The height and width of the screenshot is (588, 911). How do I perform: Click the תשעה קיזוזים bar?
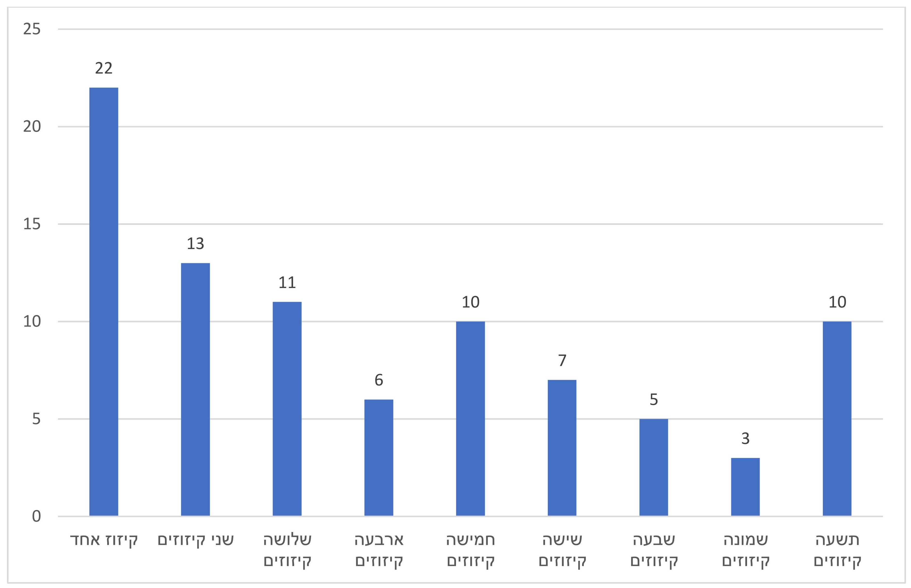pos(837,419)
